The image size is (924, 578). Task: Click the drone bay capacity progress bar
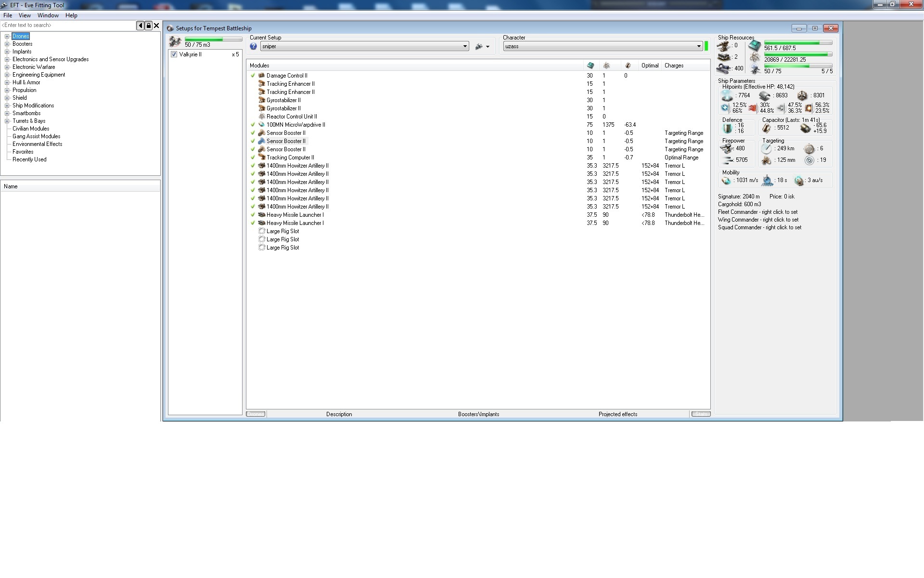click(213, 39)
